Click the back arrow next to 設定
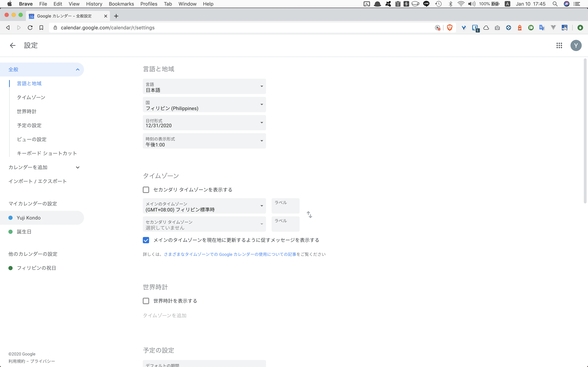 click(12, 45)
